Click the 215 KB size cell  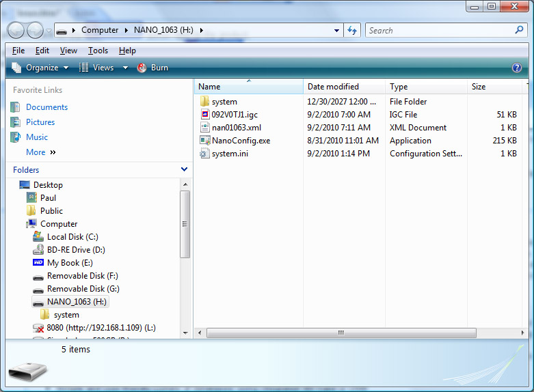[x=505, y=141]
